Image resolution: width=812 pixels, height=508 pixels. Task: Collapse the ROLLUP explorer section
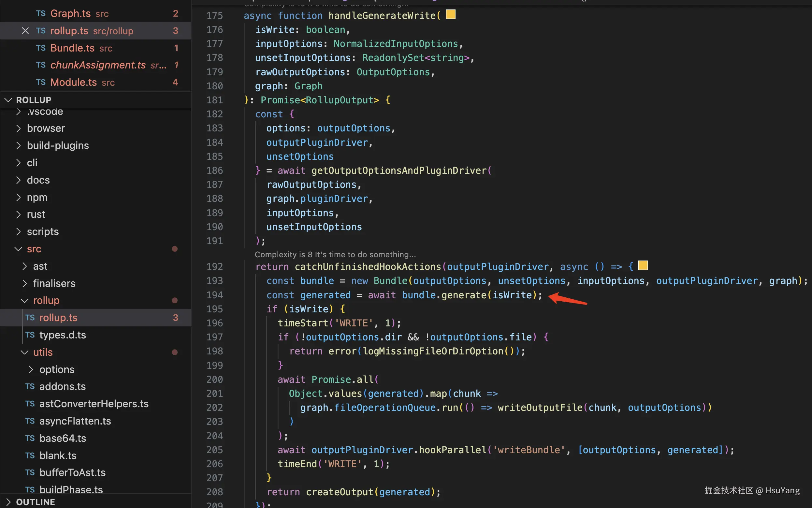tap(8, 100)
